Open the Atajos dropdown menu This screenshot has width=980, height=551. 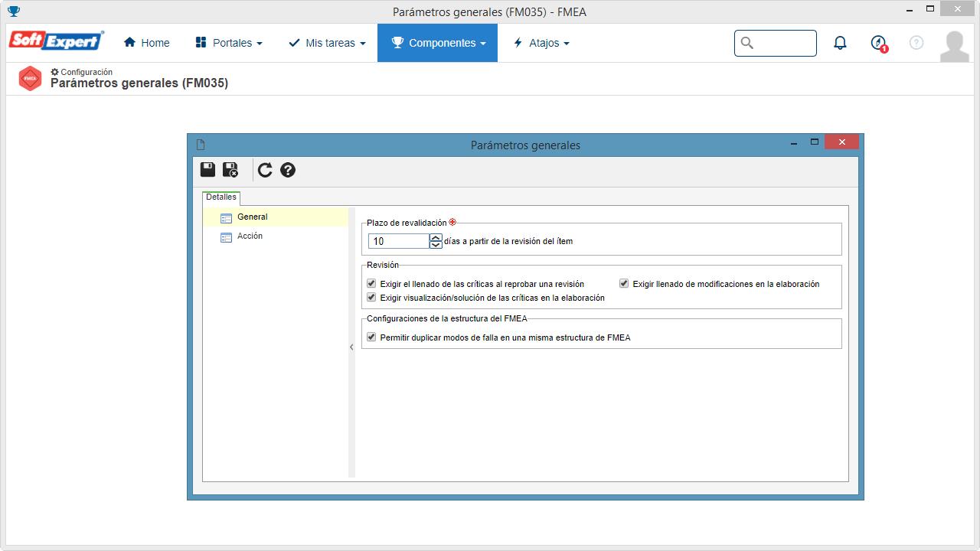[x=541, y=43]
